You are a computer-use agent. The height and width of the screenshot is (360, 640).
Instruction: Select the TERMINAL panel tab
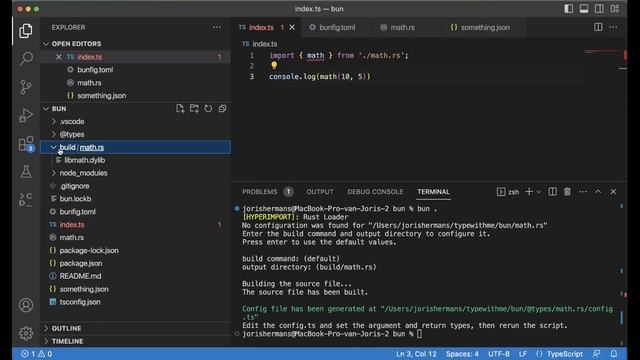click(x=433, y=192)
